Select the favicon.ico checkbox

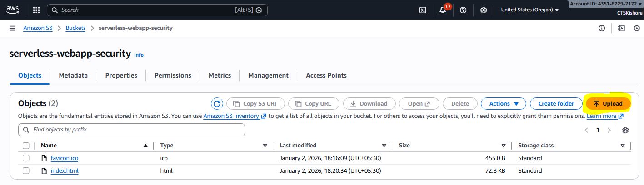[x=26, y=158]
